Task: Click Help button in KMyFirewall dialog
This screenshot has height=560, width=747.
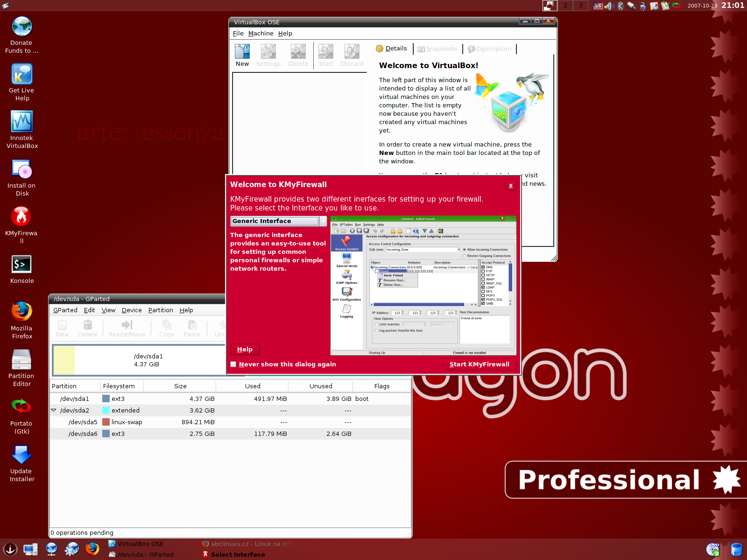Action: click(245, 350)
